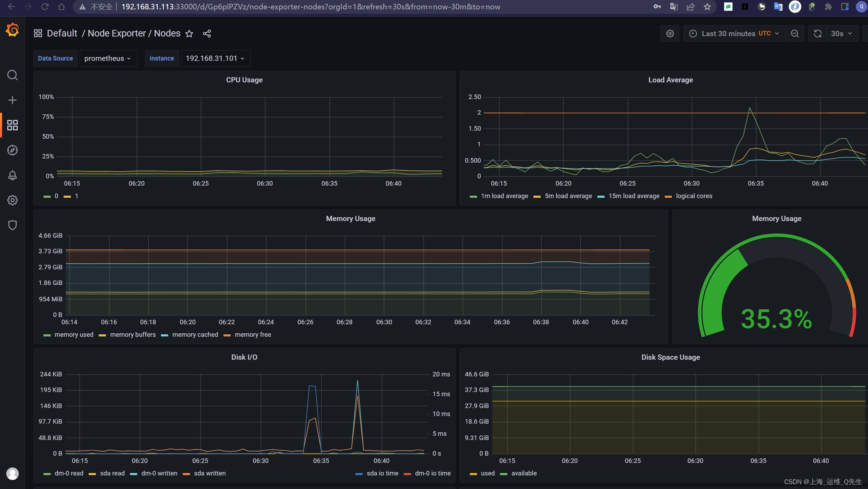The image size is (868, 489).
Task: Reload the browser page
Action: (45, 7)
